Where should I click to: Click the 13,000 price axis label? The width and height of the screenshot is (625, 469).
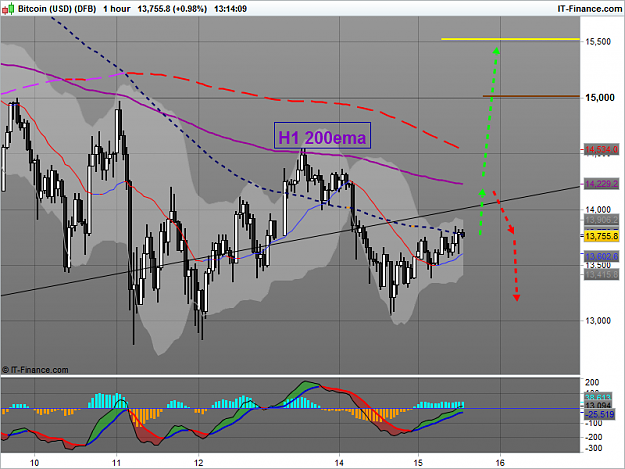coord(598,321)
